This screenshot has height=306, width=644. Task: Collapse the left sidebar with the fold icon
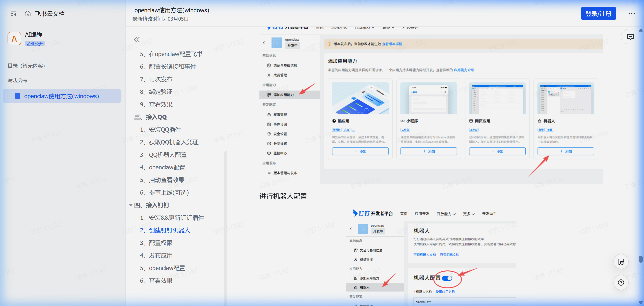13,13
